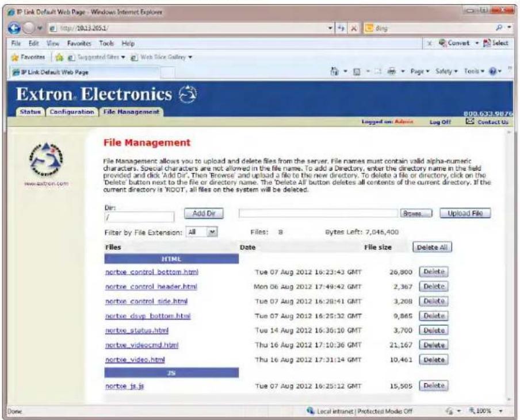Click the Extron logo in left sidebar
520x420 pixels.
pyautogui.click(x=46, y=160)
